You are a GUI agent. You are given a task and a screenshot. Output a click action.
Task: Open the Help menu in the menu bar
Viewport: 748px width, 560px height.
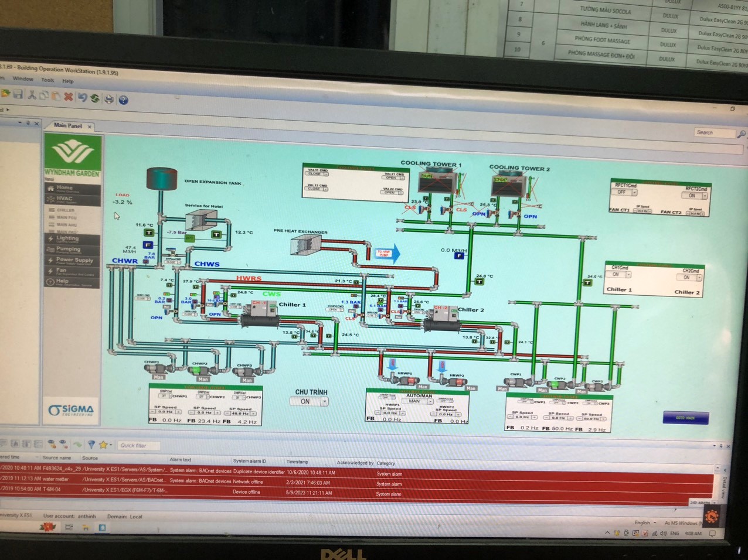pos(68,81)
